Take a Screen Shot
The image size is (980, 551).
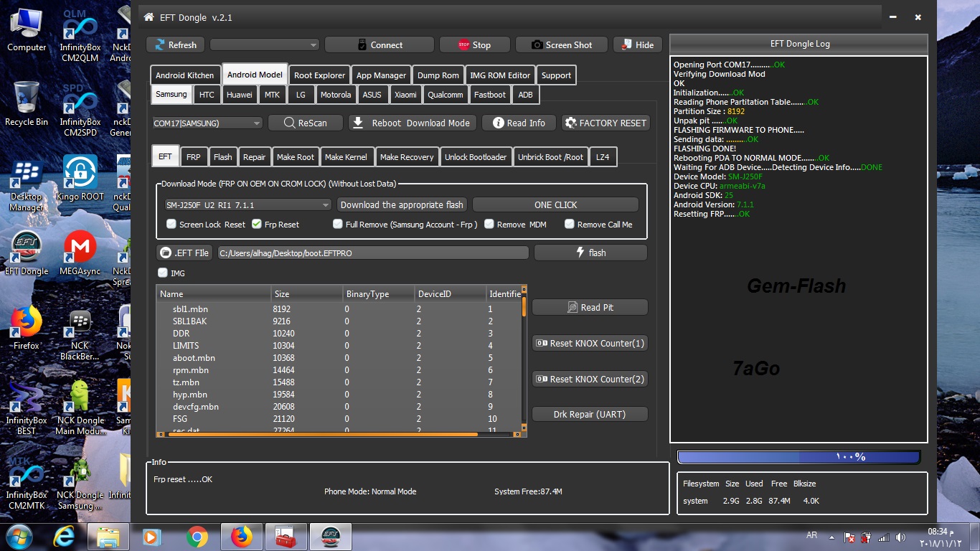tap(561, 44)
